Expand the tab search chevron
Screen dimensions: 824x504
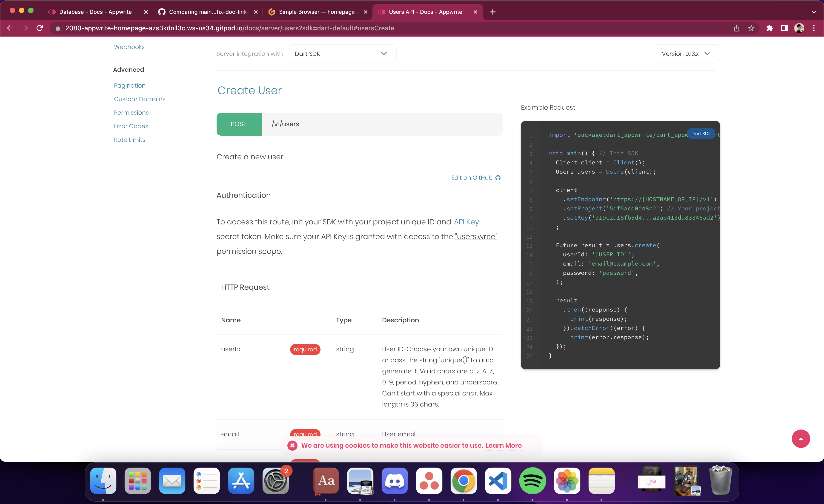click(814, 12)
